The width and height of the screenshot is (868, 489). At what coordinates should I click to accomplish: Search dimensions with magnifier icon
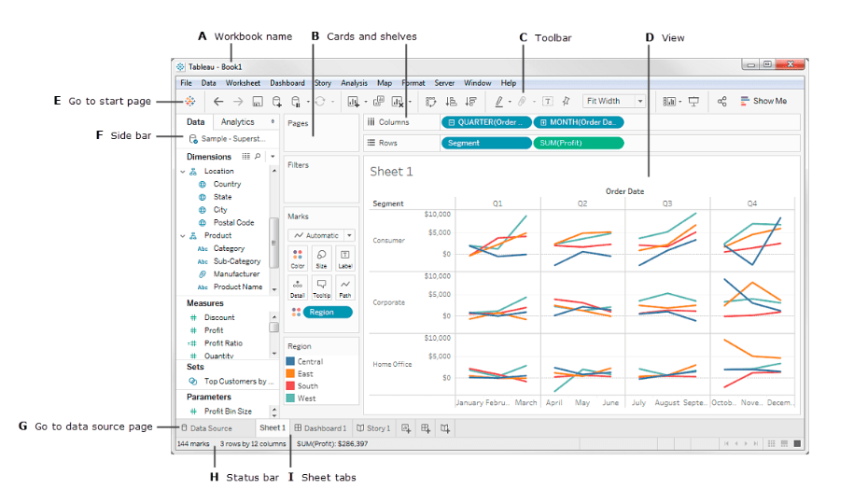(258, 157)
